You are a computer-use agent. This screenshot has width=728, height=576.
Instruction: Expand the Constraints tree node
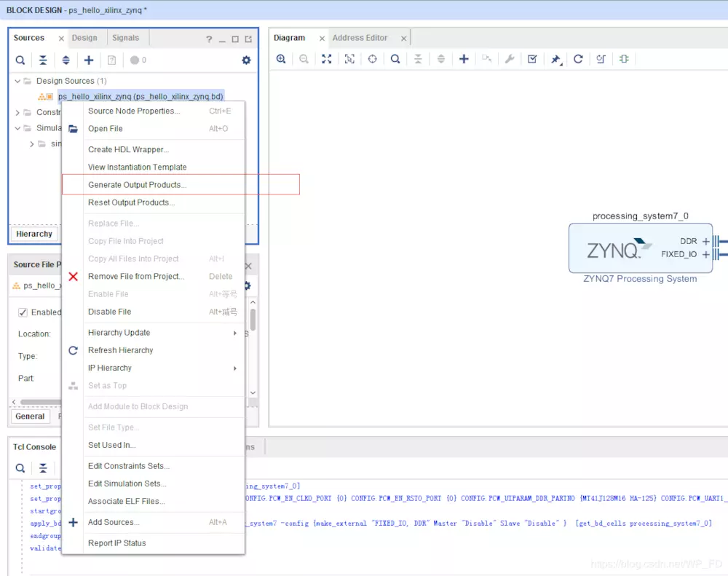pos(17,112)
